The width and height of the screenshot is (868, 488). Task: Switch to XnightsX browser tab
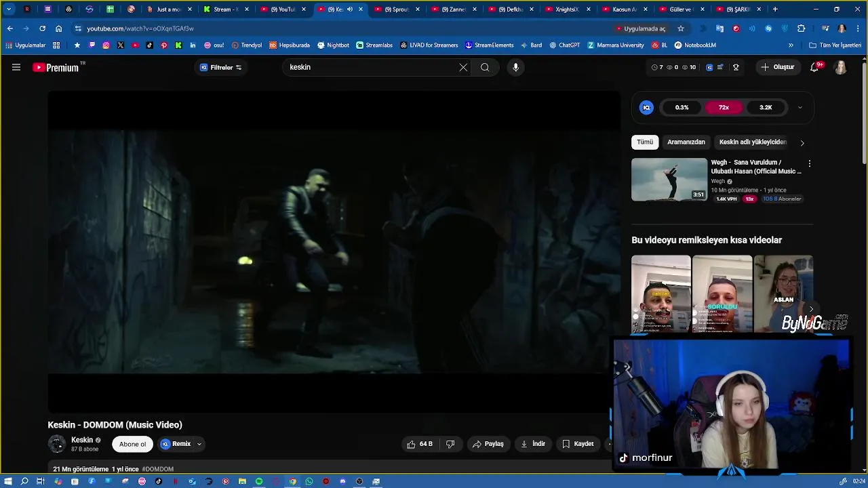566,9
